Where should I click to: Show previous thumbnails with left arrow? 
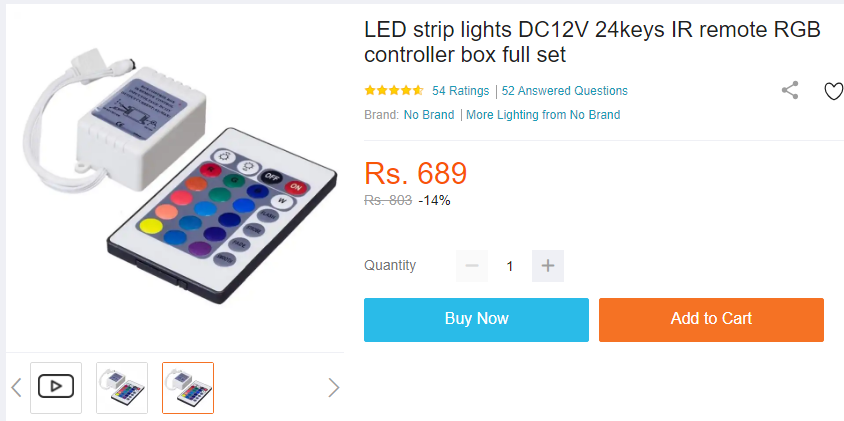coord(16,388)
